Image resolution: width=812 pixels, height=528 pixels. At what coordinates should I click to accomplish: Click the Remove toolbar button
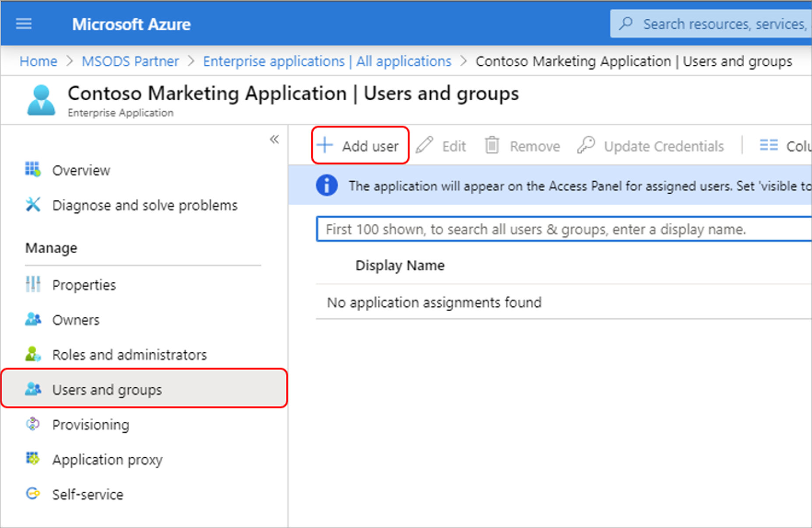pyautogui.click(x=523, y=146)
